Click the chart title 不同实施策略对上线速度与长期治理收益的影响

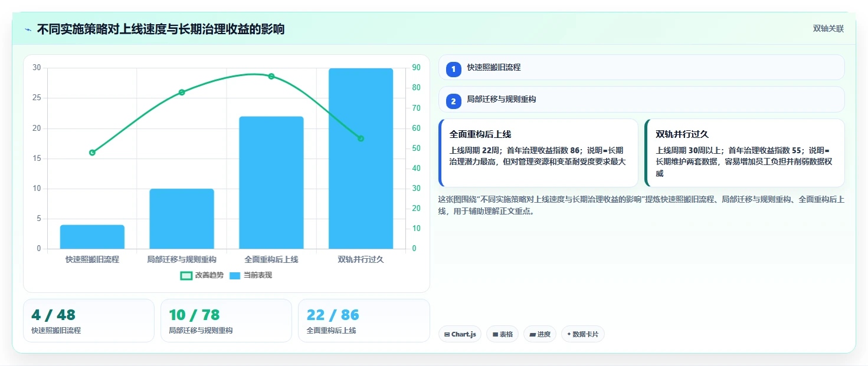[161, 29]
